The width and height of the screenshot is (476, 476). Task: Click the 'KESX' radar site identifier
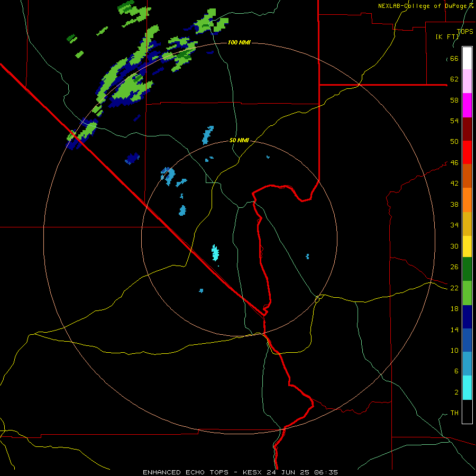(253, 472)
